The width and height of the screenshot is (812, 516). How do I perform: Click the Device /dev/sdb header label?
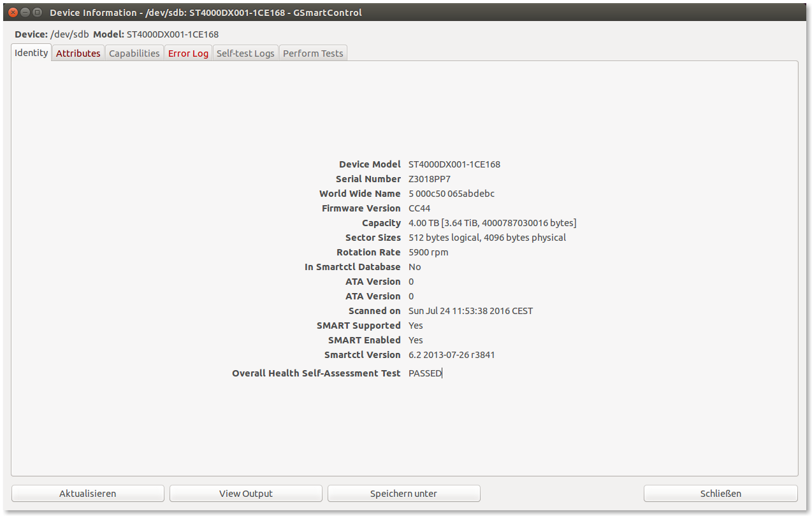tap(52, 34)
